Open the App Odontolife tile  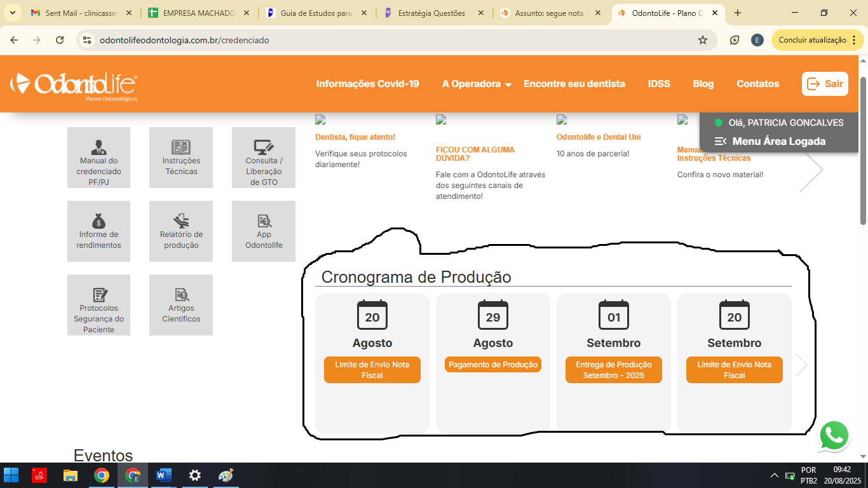point(264,231)
